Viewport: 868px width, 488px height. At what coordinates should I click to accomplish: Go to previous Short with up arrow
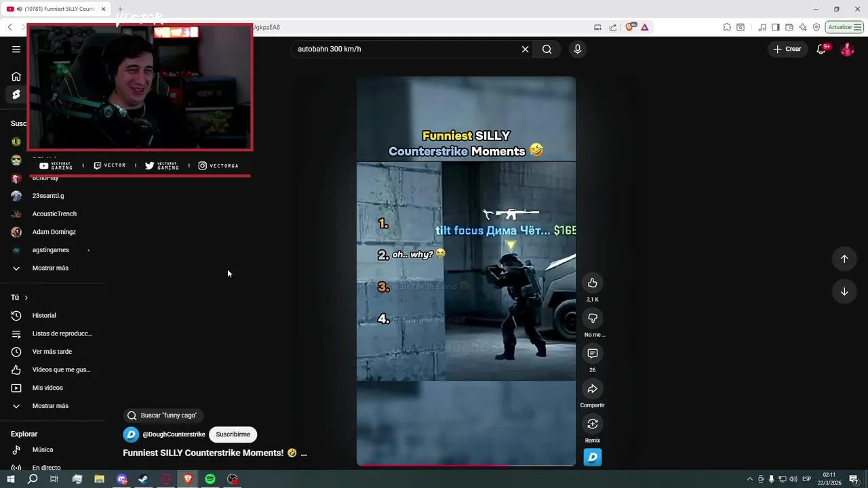pos(844,258)
